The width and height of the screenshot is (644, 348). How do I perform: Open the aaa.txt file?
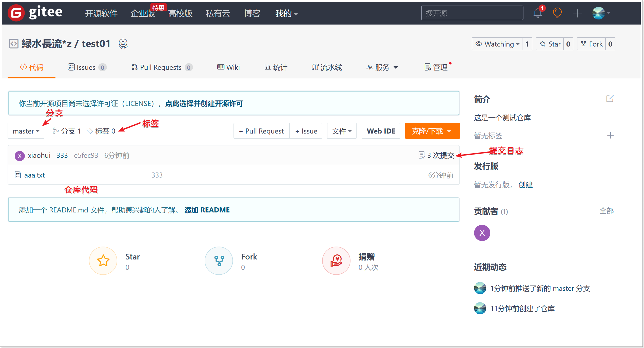(34, 175)
